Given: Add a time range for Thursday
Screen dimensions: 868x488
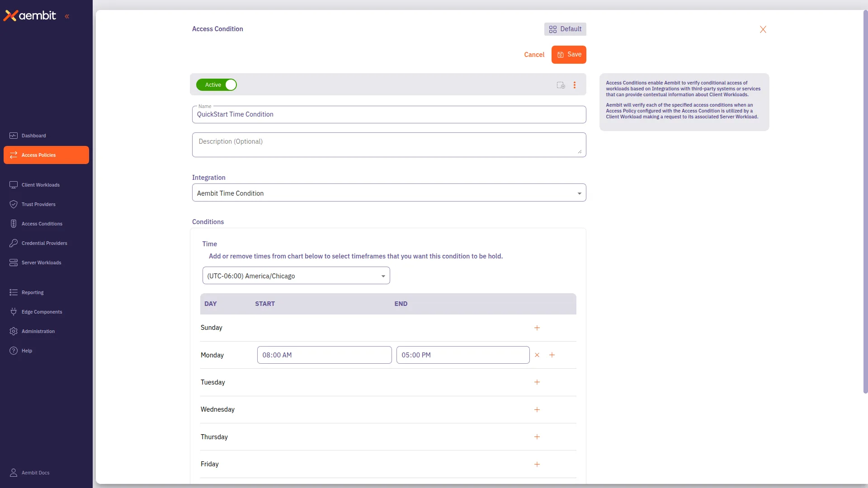Looking at the screenshot, I should (537, 437).
